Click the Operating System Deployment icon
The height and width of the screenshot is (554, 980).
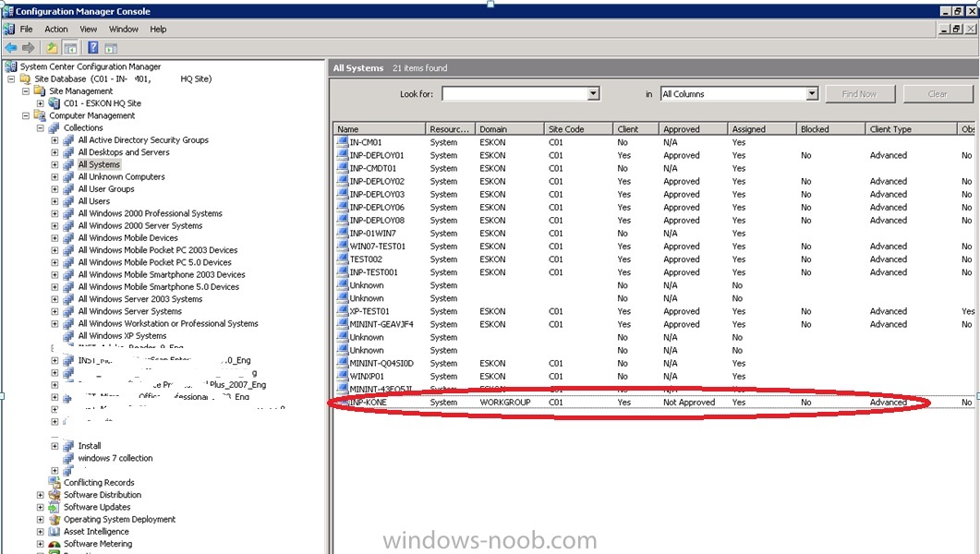click(54, 519)
